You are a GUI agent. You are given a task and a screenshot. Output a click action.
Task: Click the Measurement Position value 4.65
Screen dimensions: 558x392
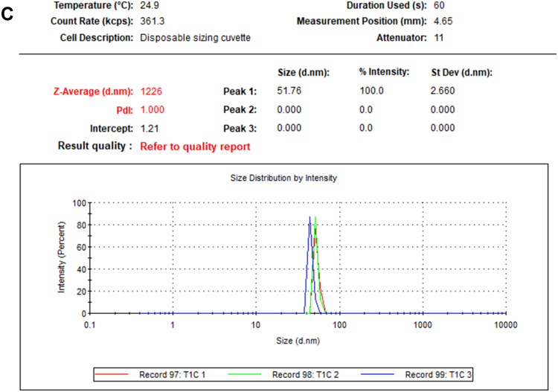[443, 21]
